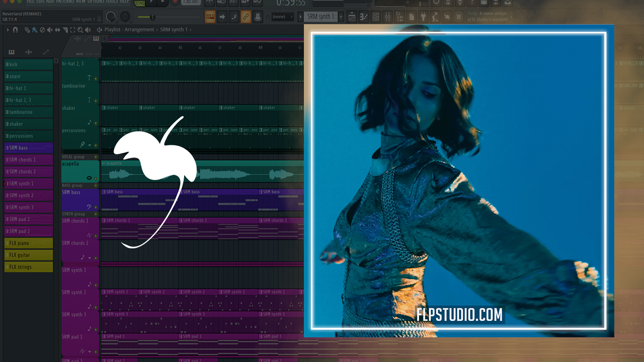Mute the VOCAL group via its green dot
This screenshot has width=644, height=362.
96,157
